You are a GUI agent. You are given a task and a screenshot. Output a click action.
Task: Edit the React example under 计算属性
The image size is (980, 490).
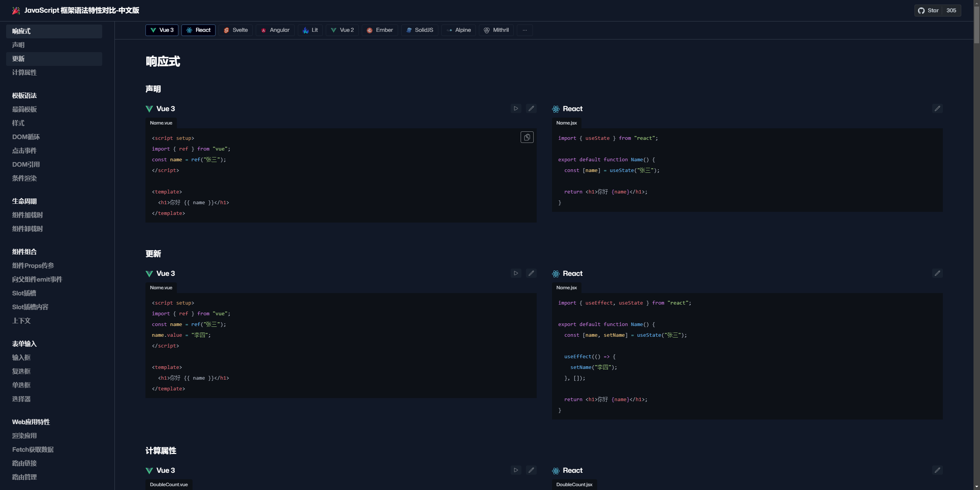pyautogui.click(x=937, y=470)
